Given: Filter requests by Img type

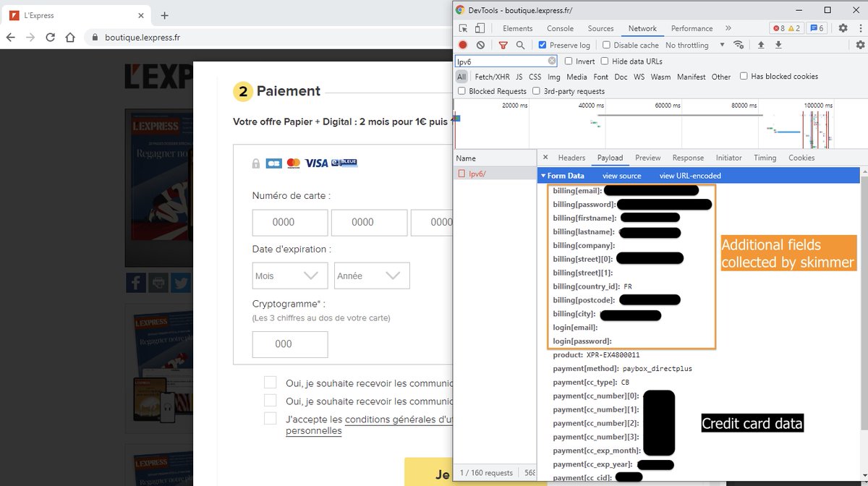Looking at the screenshot, I should pyautogui.click(x=554, y=77).
